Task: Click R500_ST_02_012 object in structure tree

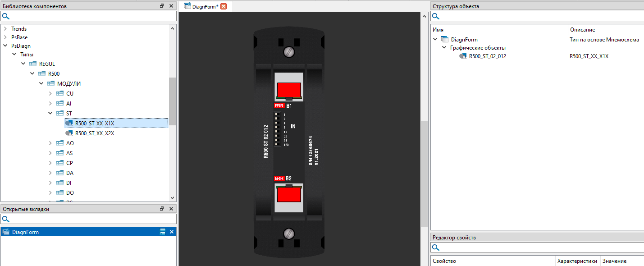Action: coord(487,56)
